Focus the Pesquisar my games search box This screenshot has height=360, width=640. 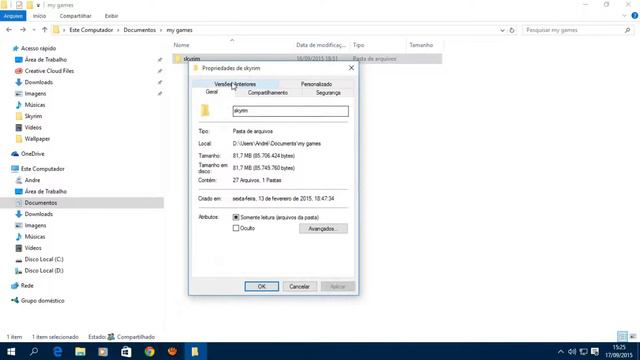[x=578, y=30]
